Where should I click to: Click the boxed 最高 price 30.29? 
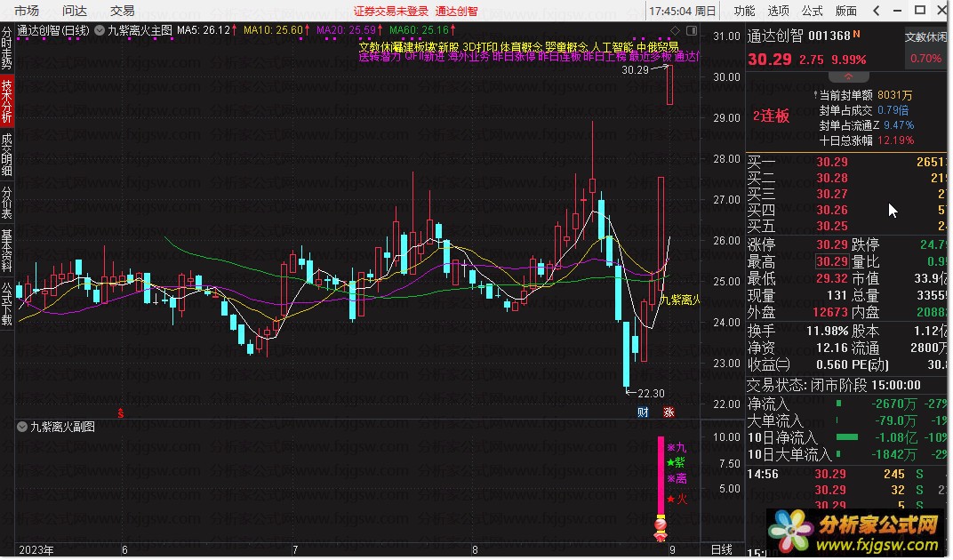(x=831, y=261)
